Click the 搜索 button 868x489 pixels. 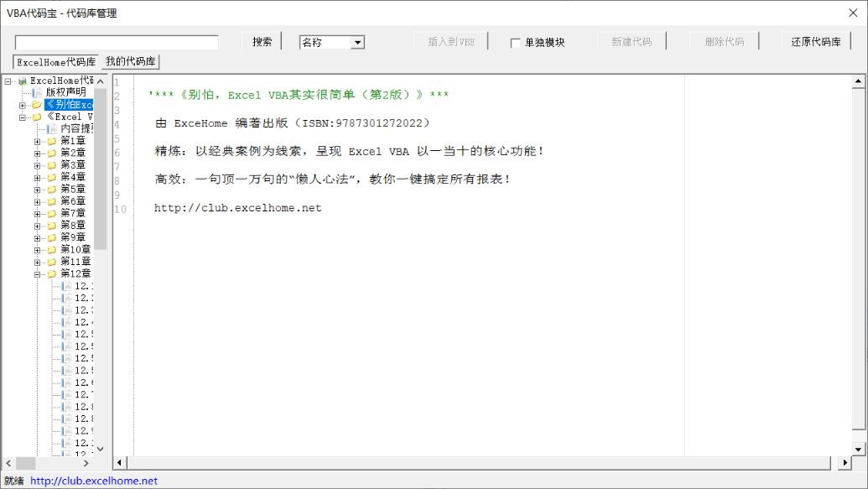pyautogui.click(x=262, y=42)
